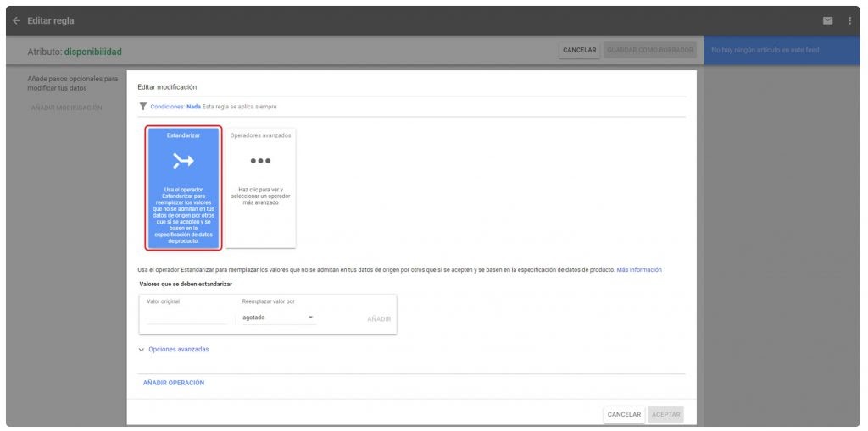Click the Esta regla se aplica siempre text
This screenshot has height=431, width=868.
tap(240, 107)
